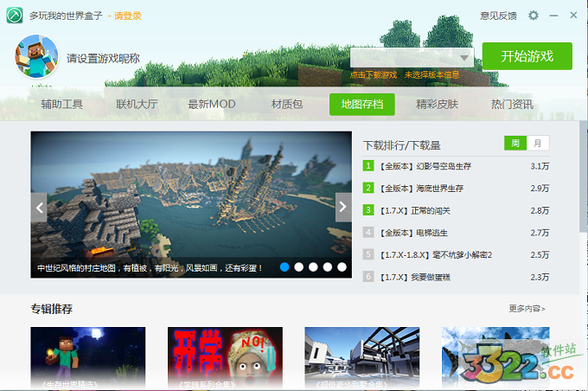The width and height of the screenshot is (588, 391).
Task: Open the red 开学 album thumbnail
Action: click(225, 357)
